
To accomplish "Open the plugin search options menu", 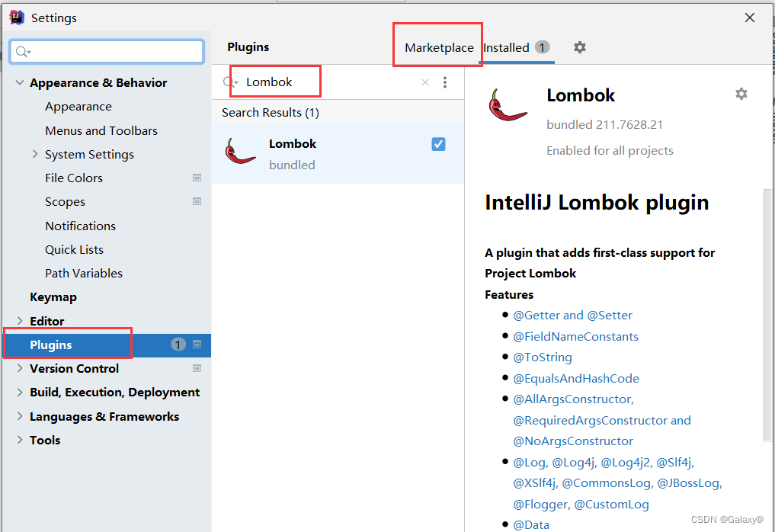I will (445, 82).
